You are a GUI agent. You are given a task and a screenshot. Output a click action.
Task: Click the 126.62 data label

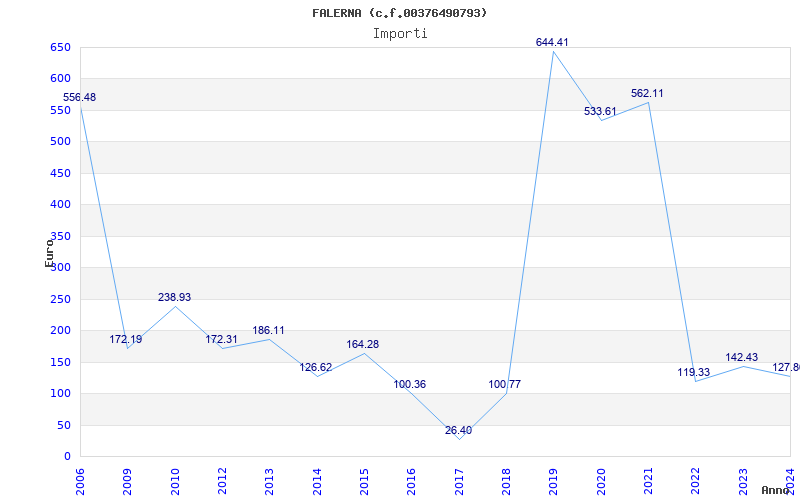pyautogui.click(x=315, y=367)
